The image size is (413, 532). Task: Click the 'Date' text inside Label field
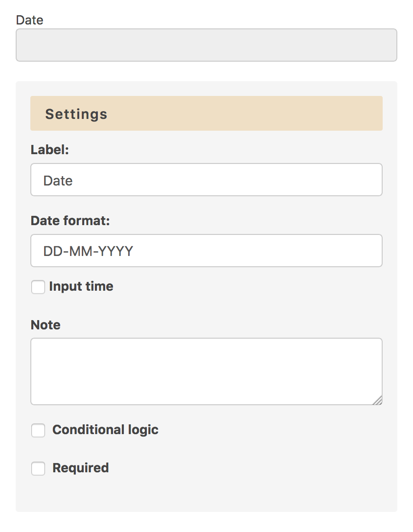click(x=58, y=181)
